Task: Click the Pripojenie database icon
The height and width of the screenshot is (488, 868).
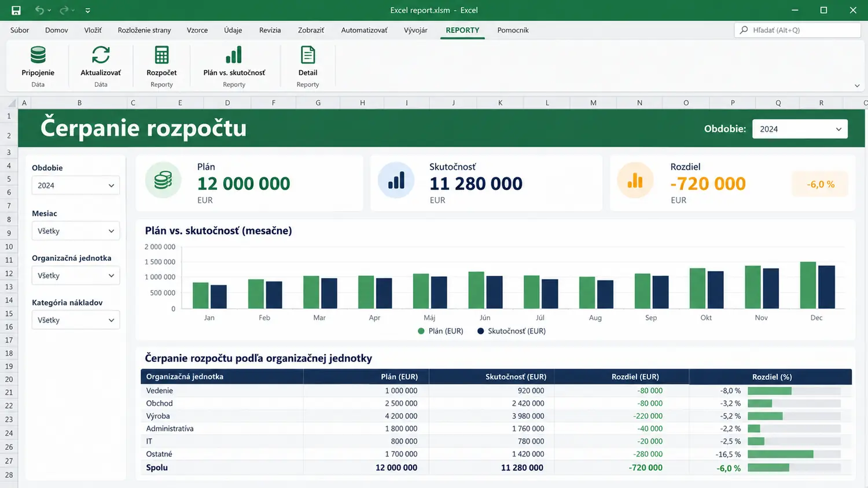Action: pyautogui.click(x=38, y=55)
